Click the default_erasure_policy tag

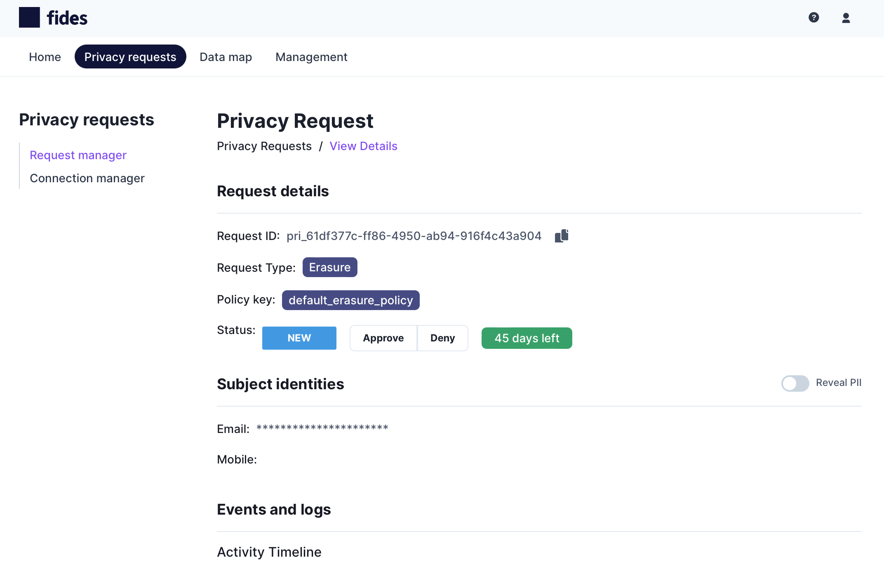click(x=351, y=300)
